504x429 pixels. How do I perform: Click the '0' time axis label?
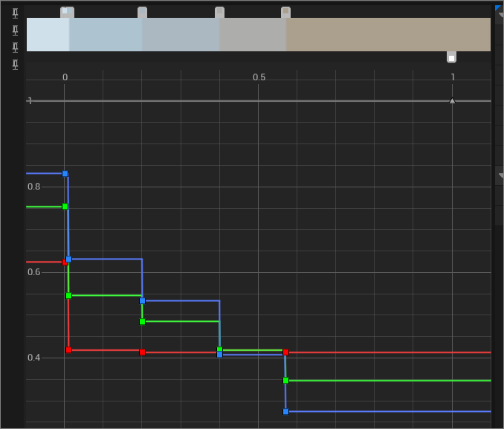click(x=65, y=77)
